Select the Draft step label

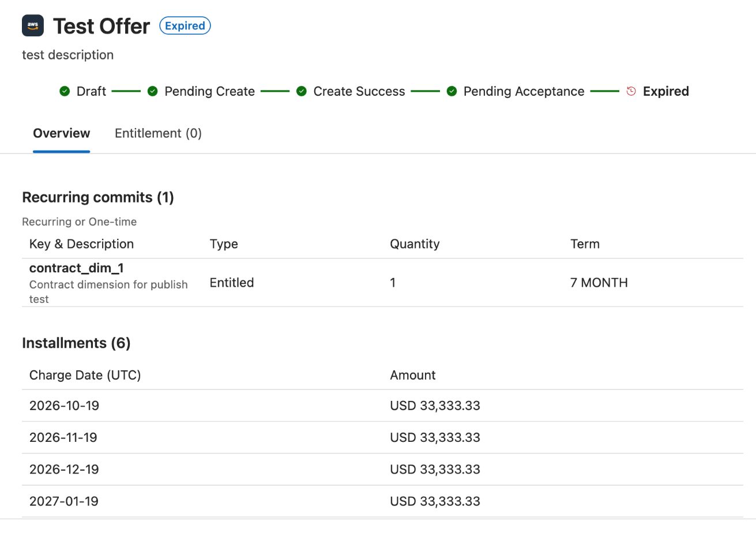(x=91, y=91)
